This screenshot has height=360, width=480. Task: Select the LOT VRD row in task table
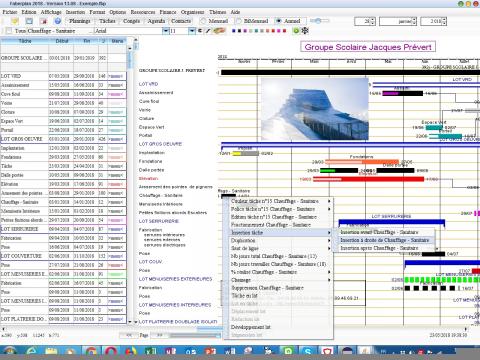tap(63, 76)
